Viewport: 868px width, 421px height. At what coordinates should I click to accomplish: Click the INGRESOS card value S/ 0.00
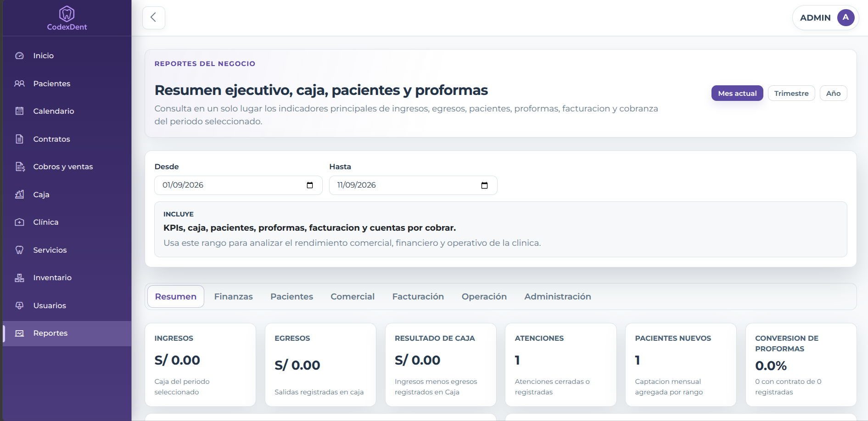(177, 360)
